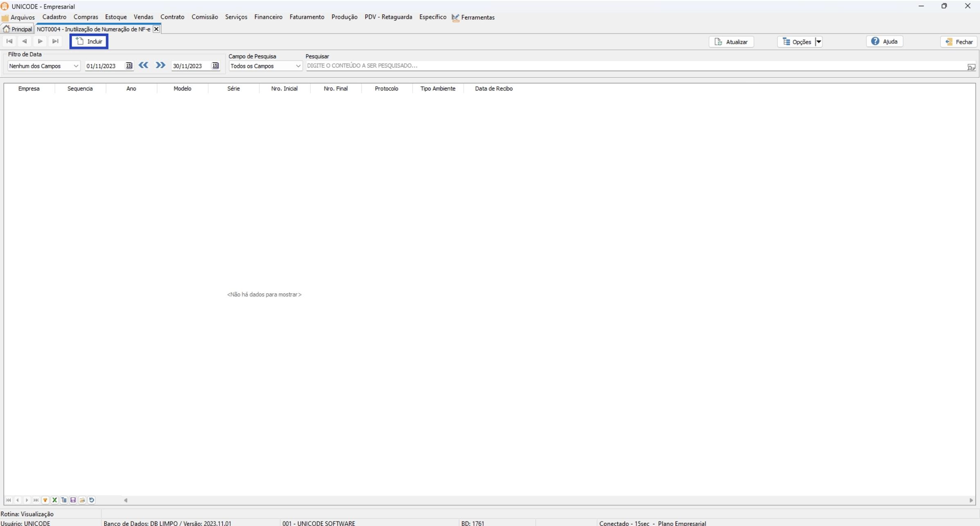Click search icon at end of Pesquisar field
This screenshot has height=526, width=980.
pyautogui.click(x=971, y=67)
